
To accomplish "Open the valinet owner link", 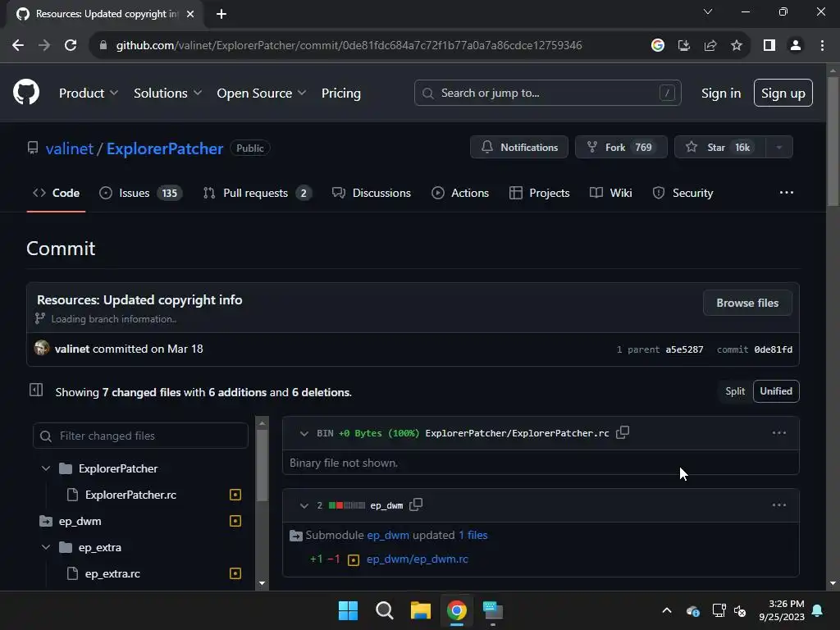I will click(x=70, y=148).
